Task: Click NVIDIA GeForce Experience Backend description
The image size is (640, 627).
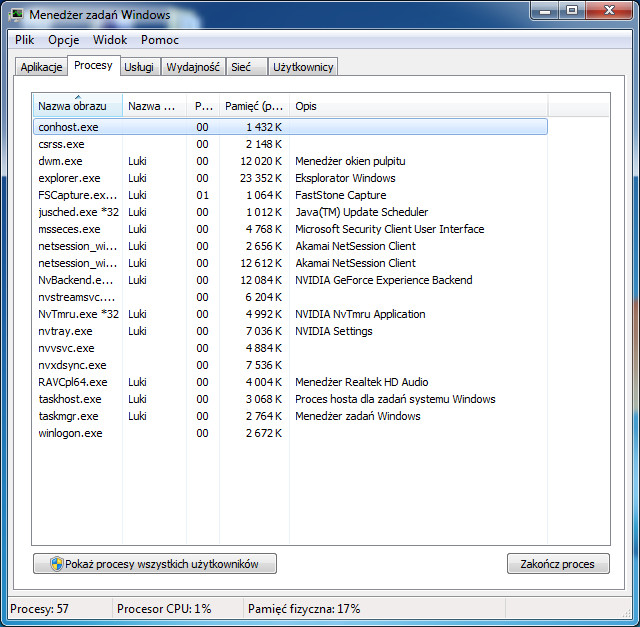Action: pyautogui.click(x=384, y=280)
